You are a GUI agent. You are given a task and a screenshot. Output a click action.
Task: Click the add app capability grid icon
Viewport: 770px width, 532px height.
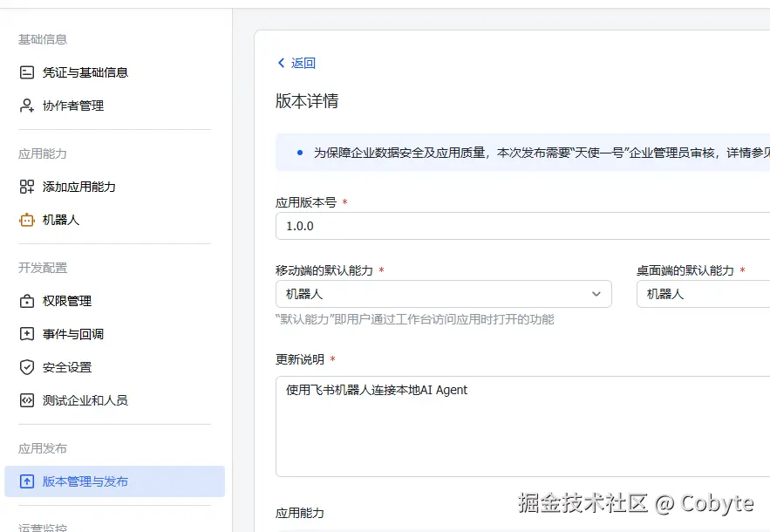[27, 187]
